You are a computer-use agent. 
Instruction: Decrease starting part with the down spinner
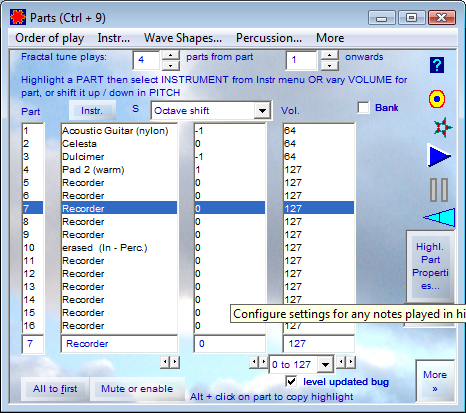329,66
